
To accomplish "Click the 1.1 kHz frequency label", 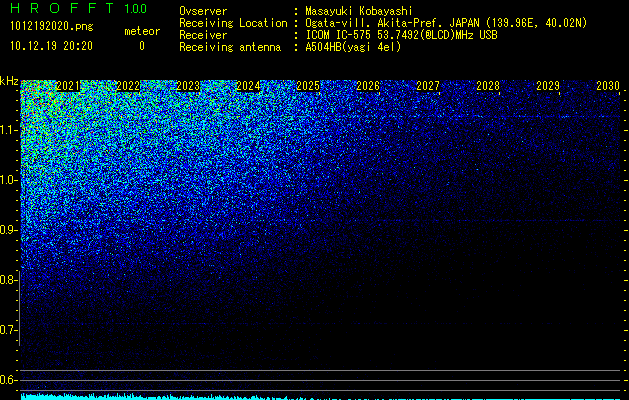I will point(9,130).
